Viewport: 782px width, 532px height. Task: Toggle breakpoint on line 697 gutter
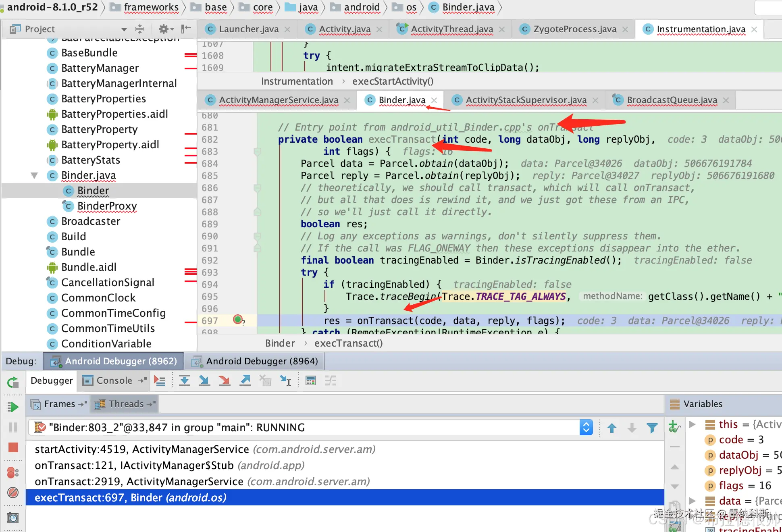(x=237, y=320)
